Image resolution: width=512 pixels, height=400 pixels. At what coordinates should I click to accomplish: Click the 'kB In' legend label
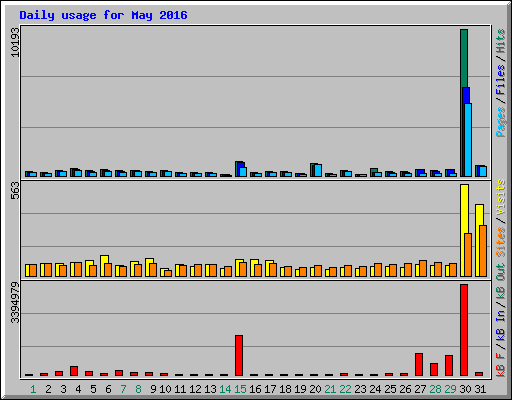pos(500,325)
